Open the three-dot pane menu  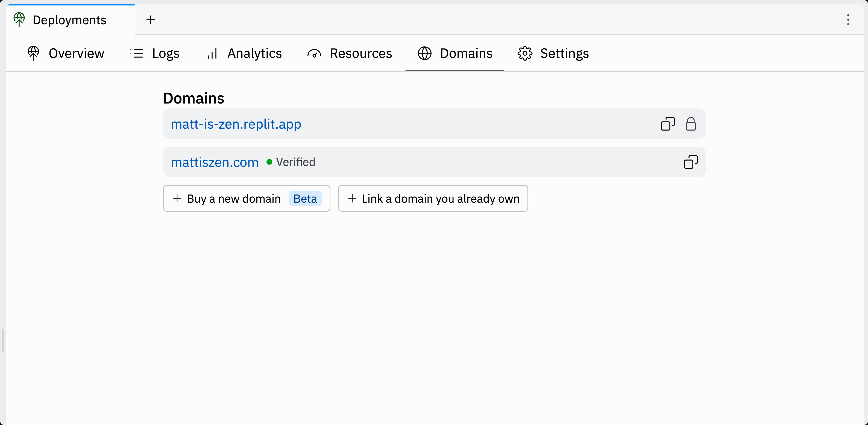coord(848,20)
